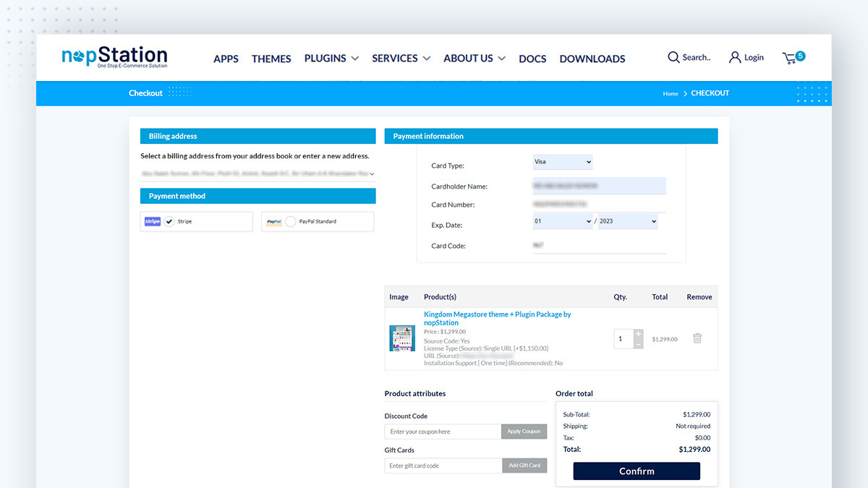Click the cart badge showing 5

pos(800,56)
